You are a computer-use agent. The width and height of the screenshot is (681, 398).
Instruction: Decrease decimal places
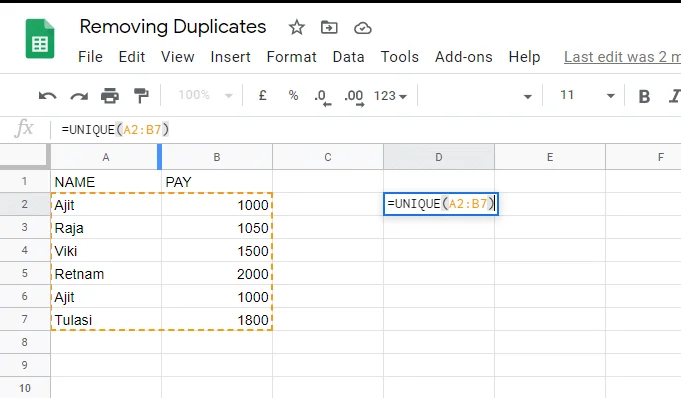[322, 97]
